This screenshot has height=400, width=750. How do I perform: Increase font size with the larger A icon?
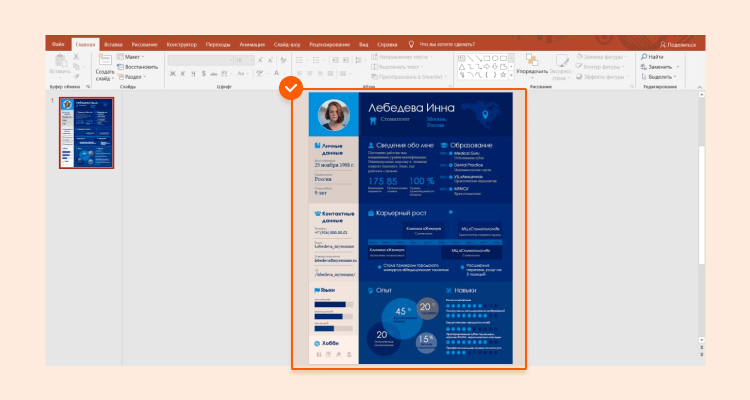260,60
